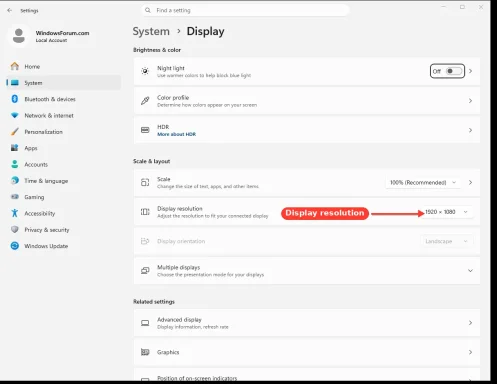Click the Gaming controller icon
497x384 pixels.
(x=15, y=197)
